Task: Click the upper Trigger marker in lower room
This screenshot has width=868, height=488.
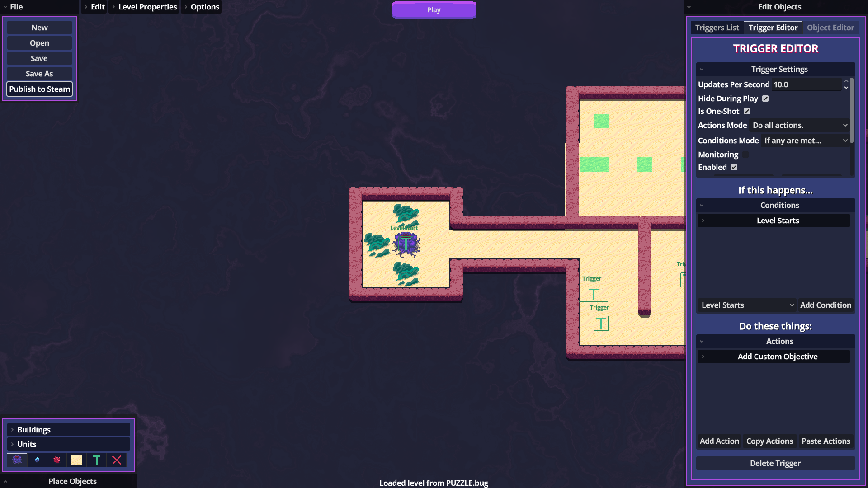Action: 594,295
